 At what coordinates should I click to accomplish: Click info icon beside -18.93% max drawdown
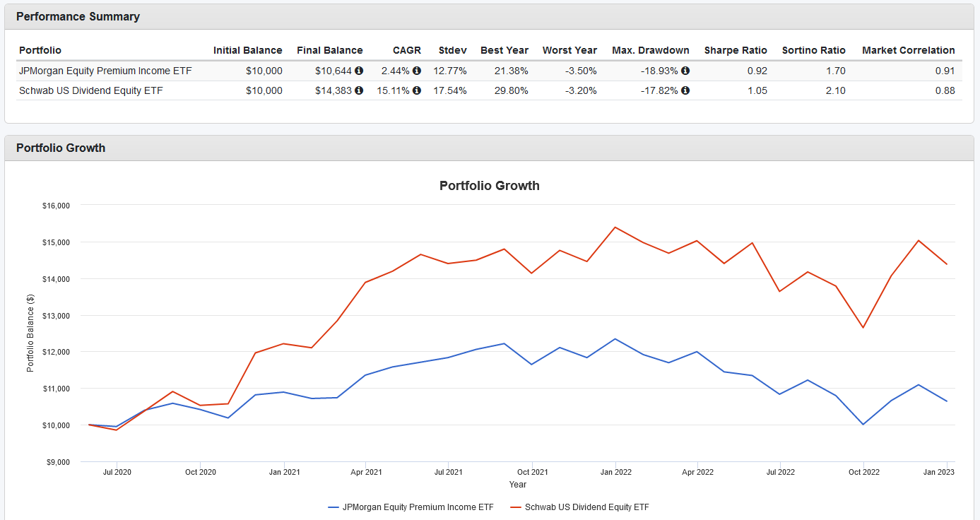point(685,71)
